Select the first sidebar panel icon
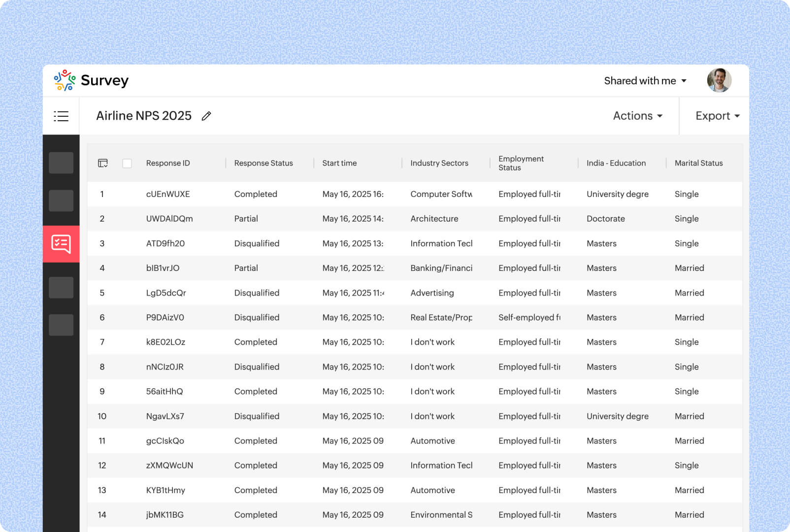The width and height of the screenshot is (790, 532). 61,163
